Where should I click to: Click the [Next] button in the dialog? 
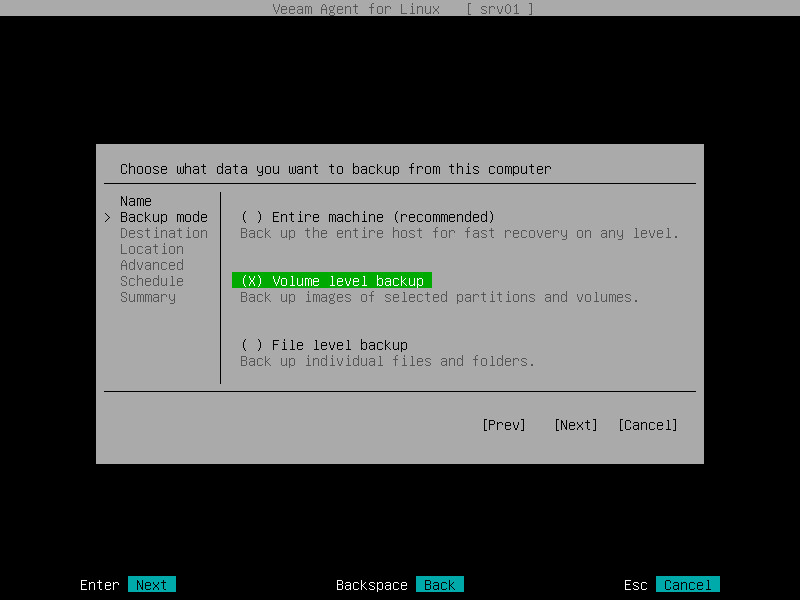pos(576,425)
